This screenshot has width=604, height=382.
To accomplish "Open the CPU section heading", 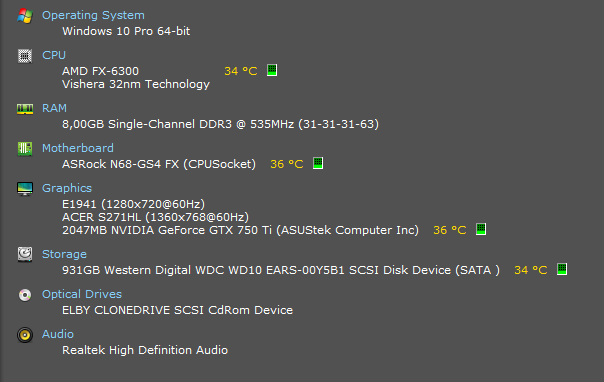I will coord(54,55).
